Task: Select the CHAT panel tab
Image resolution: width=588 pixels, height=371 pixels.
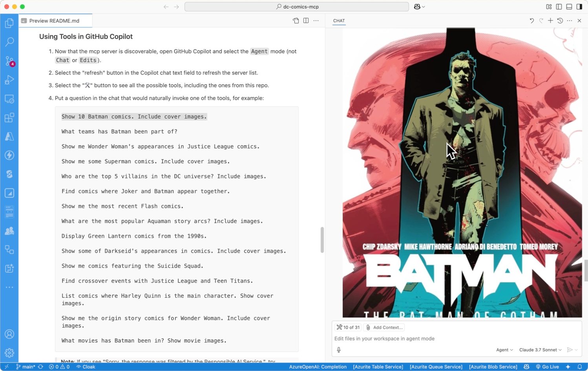Action: pos(339,21)
